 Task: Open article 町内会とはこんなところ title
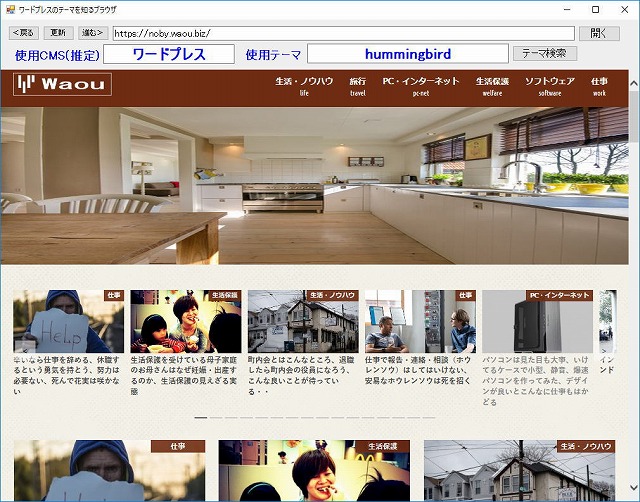[x=301, y=375]
